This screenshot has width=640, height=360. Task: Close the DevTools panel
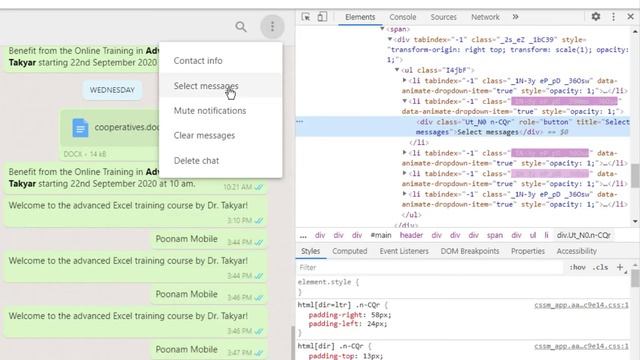(631, 17)
